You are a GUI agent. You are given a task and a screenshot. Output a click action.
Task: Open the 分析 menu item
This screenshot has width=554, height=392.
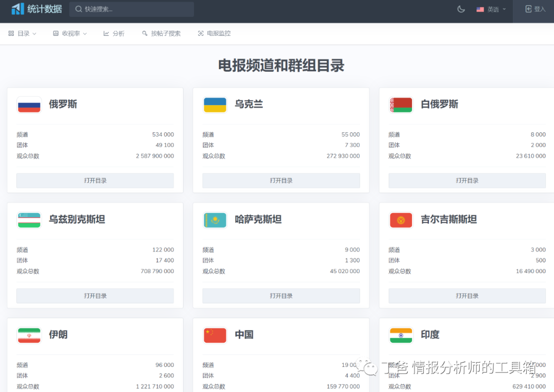coord(114,33)
